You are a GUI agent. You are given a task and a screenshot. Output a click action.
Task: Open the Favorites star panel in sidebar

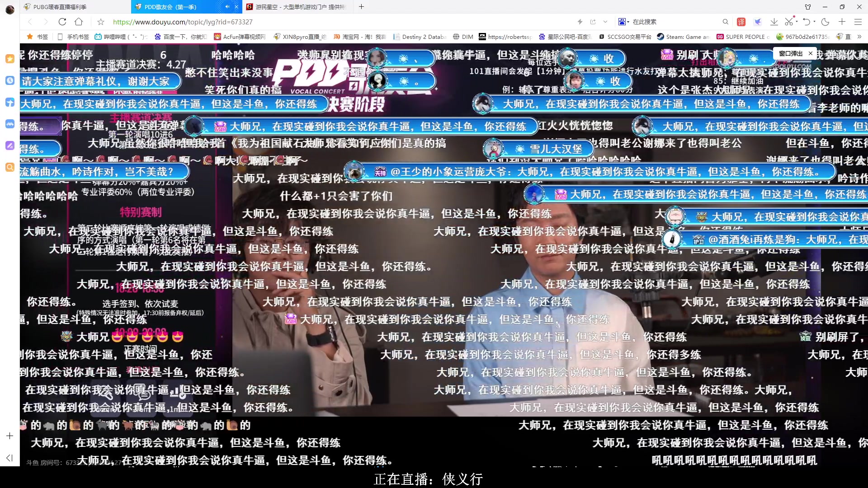[x=9, y=58]
